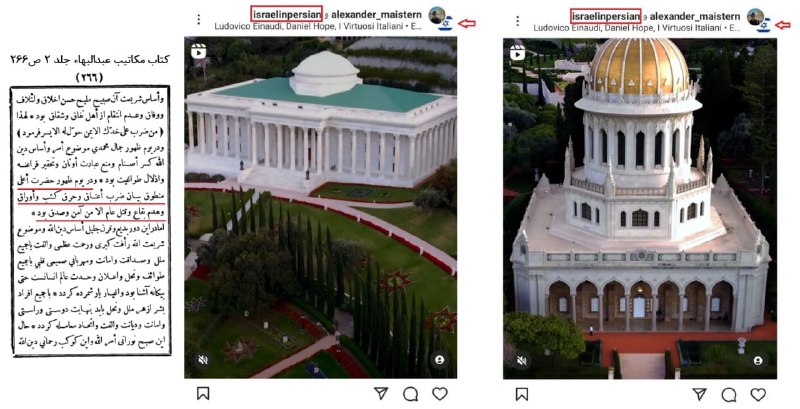Share the left post via paper plane

pyautogui.click(x=381, y=393)
